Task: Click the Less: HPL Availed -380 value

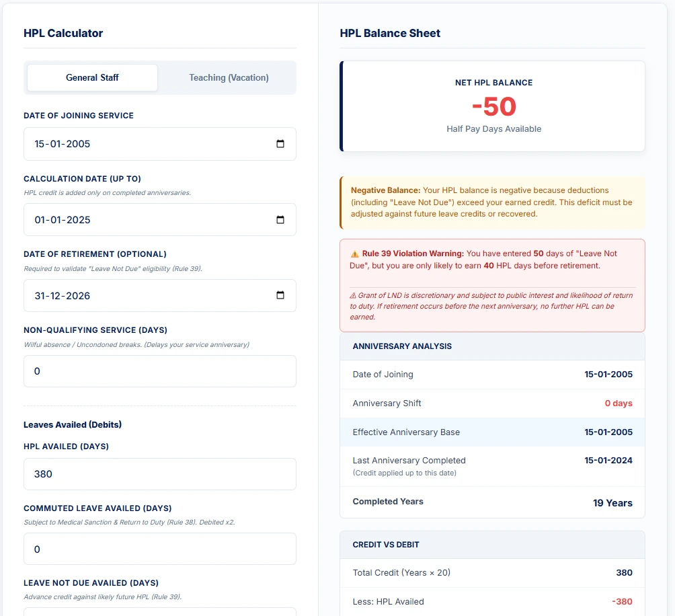Action: (622, 601)
